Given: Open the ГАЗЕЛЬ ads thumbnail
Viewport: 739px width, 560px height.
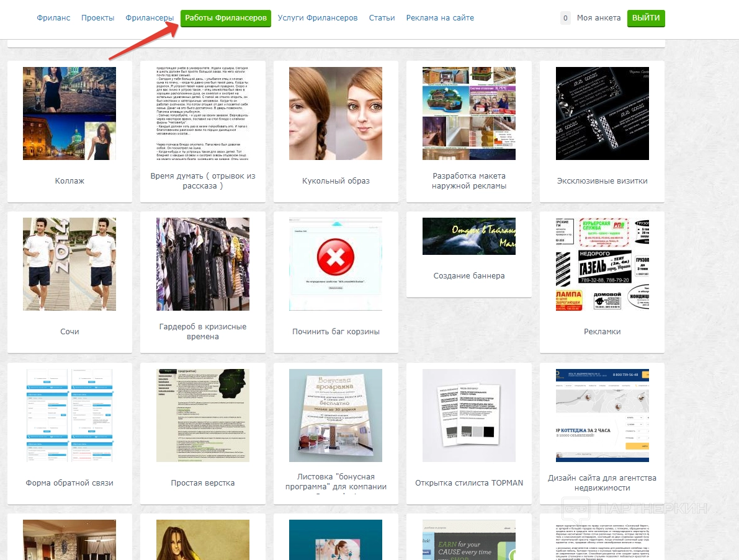Looking at the screenshot, I should 602,264.
